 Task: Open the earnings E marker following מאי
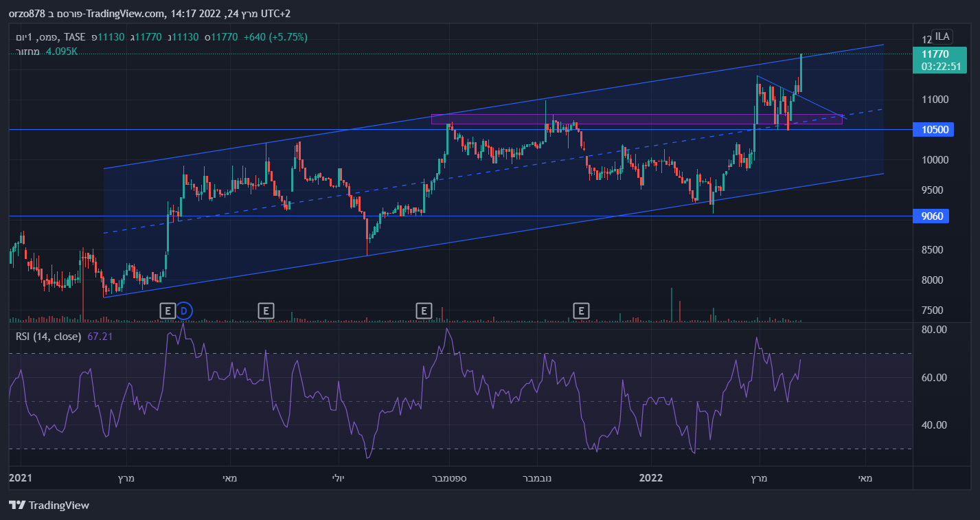(x=266, y=311)
